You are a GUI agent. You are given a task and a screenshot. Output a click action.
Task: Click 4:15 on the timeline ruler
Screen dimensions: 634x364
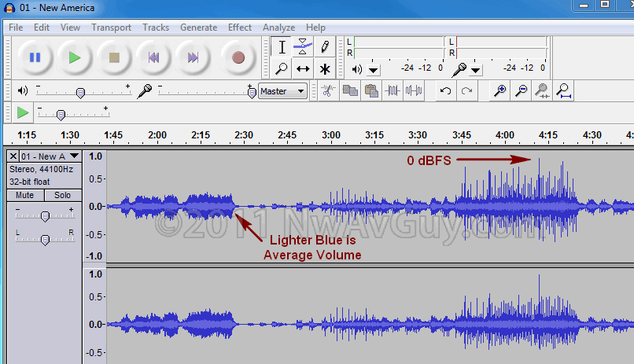[548, 135]
